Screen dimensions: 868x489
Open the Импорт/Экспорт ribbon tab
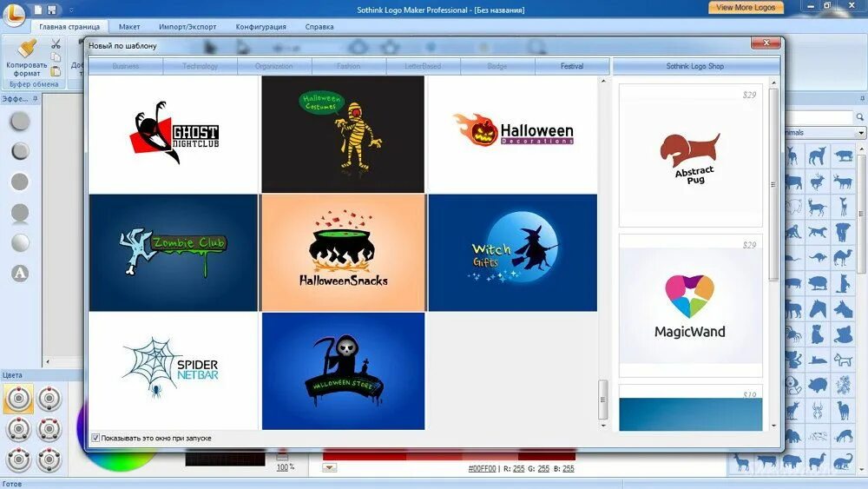pos(187,27)
